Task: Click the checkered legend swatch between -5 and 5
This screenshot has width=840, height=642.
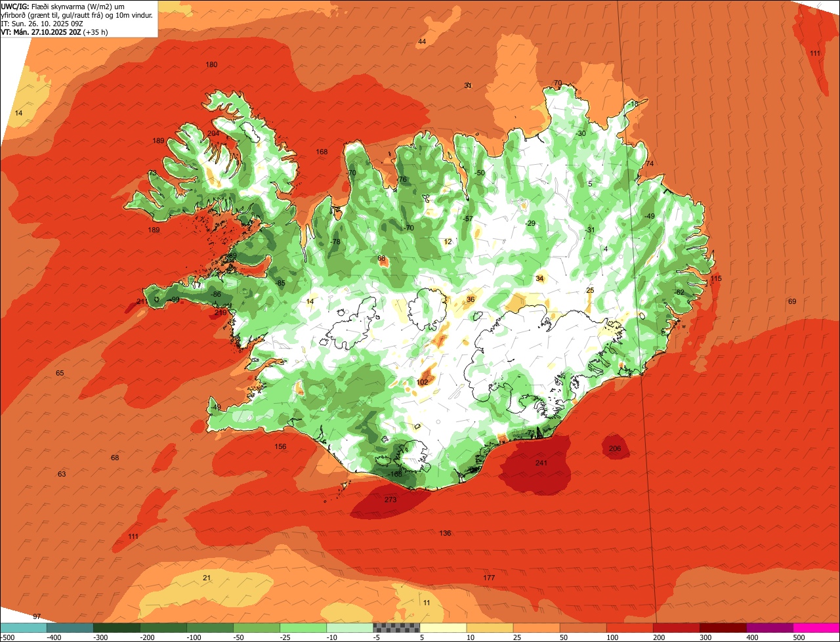Action: [396, 628]
